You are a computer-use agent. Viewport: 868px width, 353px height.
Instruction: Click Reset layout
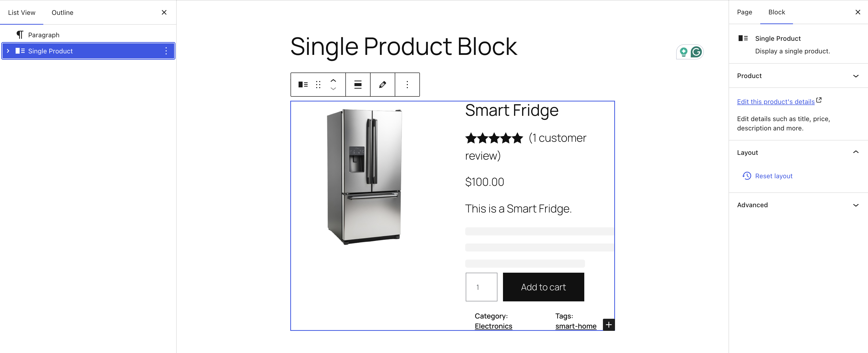tap(774, 176)
